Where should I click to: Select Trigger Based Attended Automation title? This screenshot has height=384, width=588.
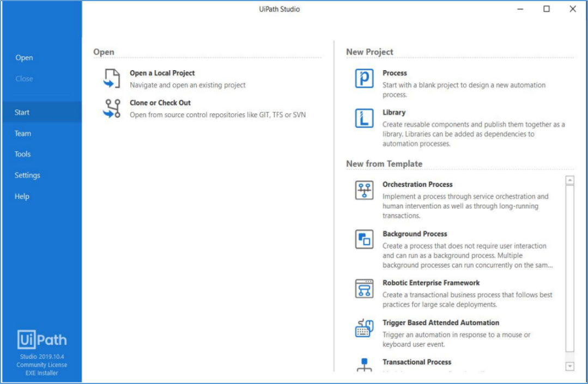tap(441, 322)
